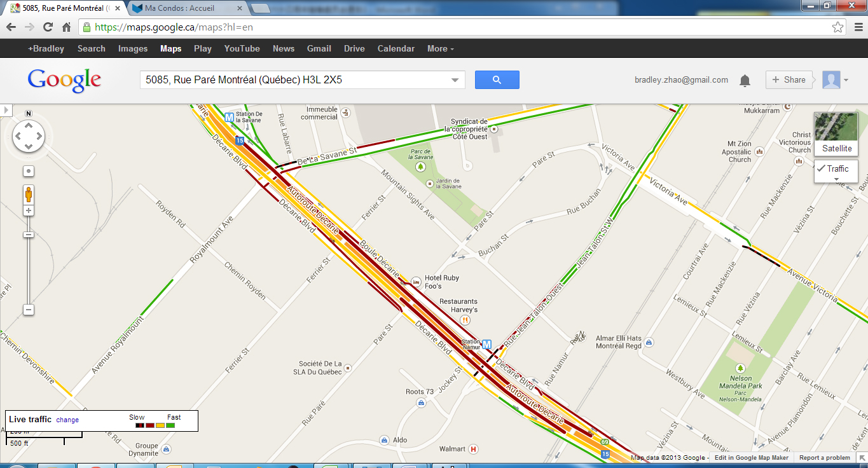This screenshot has width=868, height=468.
Task: Click the my location circle button
Action: [x=29, y=172]
